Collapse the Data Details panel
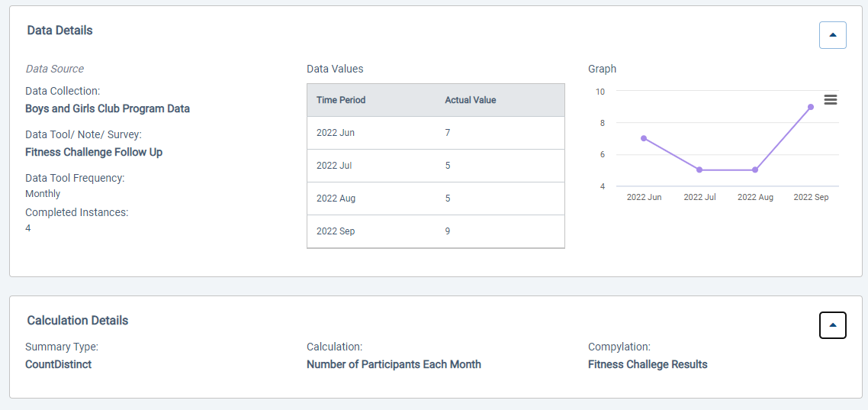 [x=832, y=35]
